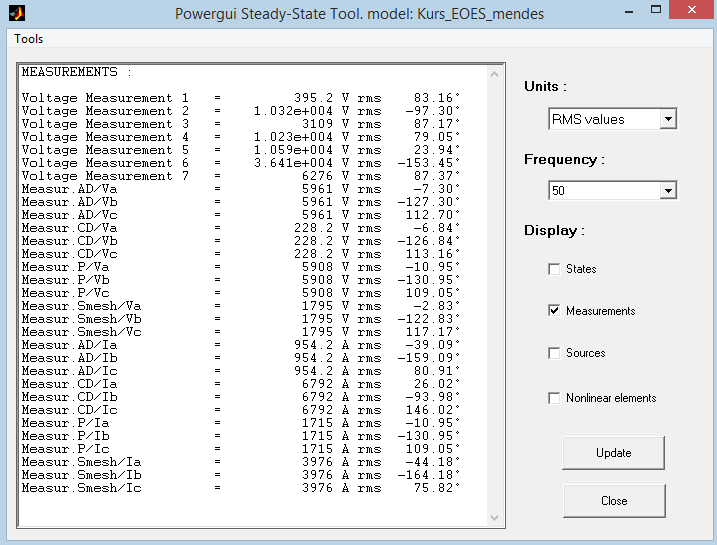The width and height of the screenshot is (717, 545).
Task: Enable the States checkbox
Action: pyautogui.click(x=554, y=269)
